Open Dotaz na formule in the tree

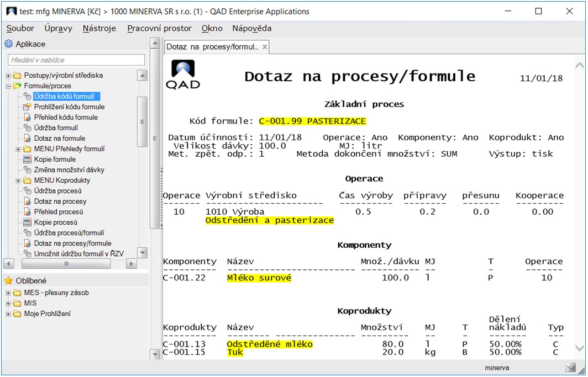click(60, 138)
